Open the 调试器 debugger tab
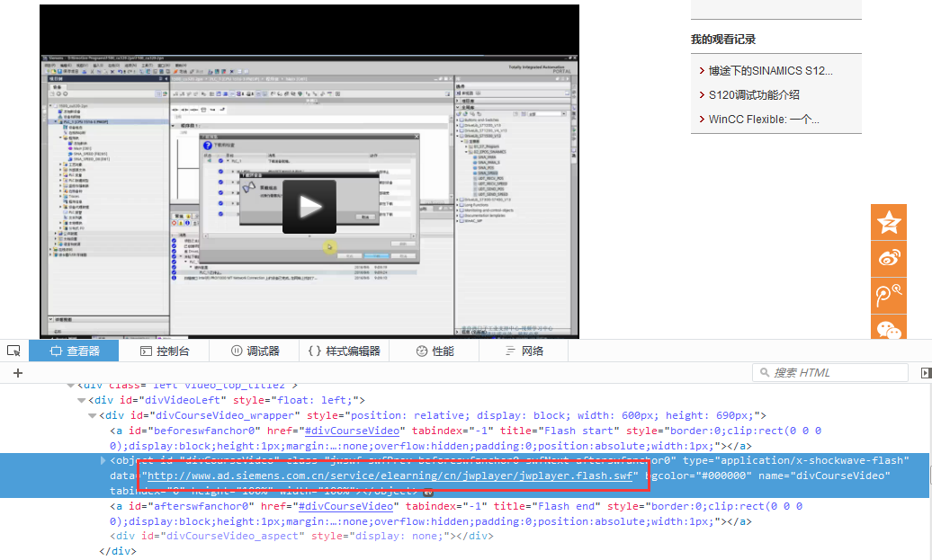The width and height of the screenshot is (932, 560). [x=255, y=351]
